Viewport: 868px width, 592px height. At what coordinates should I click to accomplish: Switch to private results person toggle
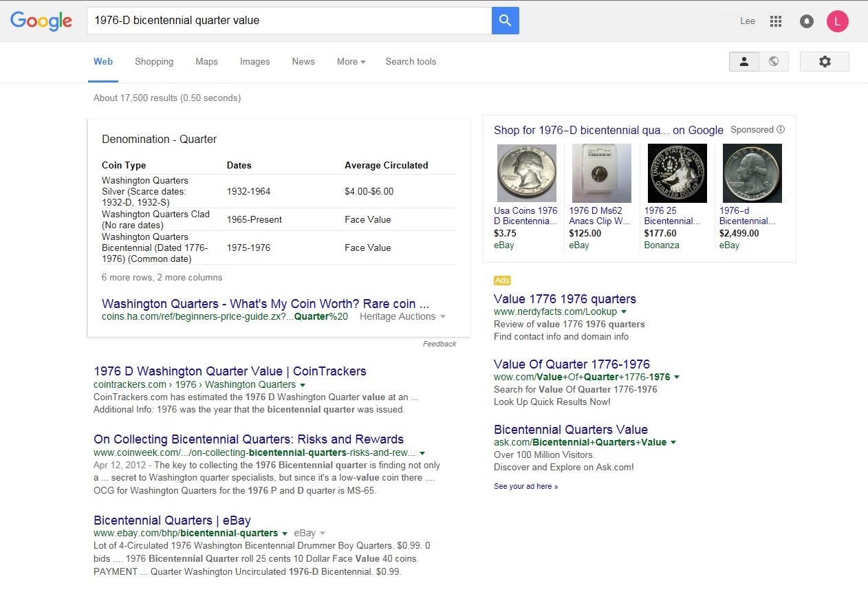744,61
